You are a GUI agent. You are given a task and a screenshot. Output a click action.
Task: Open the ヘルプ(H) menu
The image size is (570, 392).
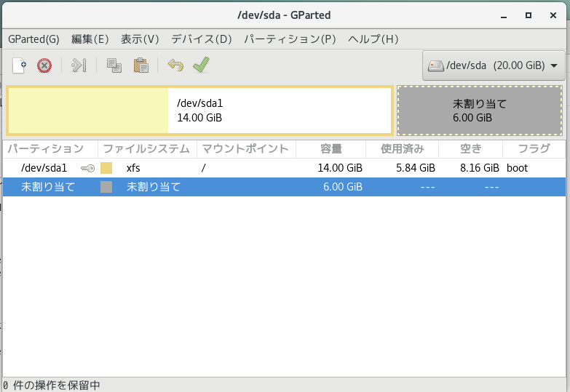click(373, 39)
